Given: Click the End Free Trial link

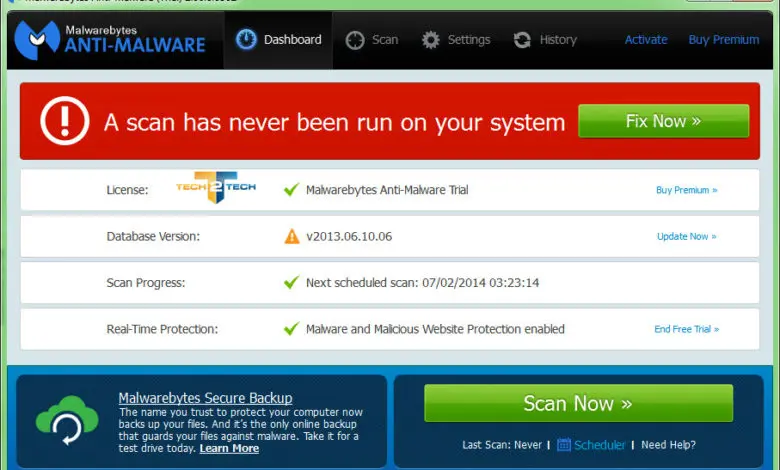Looking at the screenshot, I should point(686,329).
